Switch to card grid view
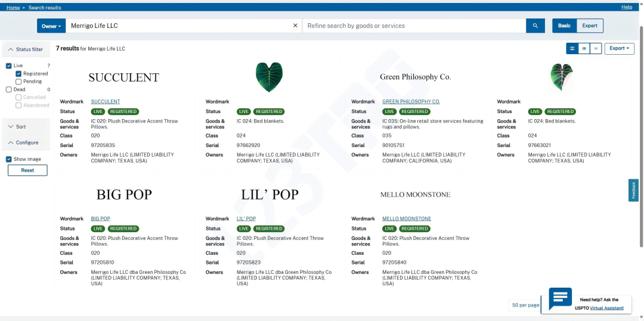644x321 pixels. coord(572,49)
